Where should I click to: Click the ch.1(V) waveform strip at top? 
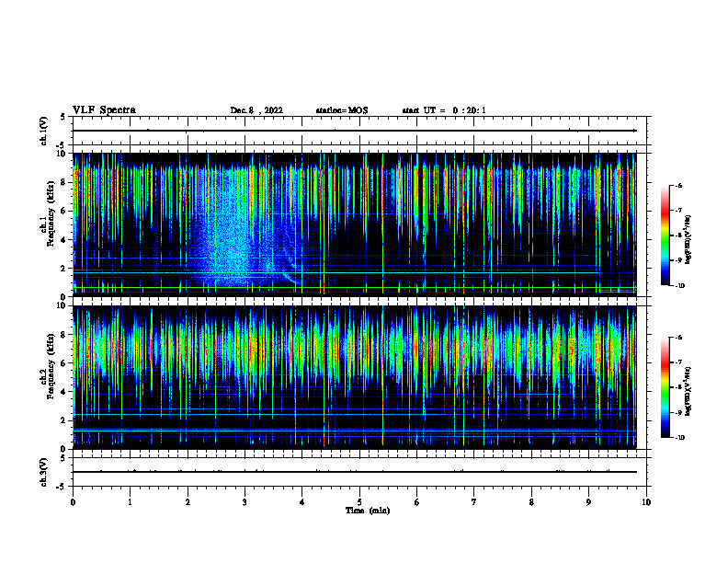[x=359, y=131]
